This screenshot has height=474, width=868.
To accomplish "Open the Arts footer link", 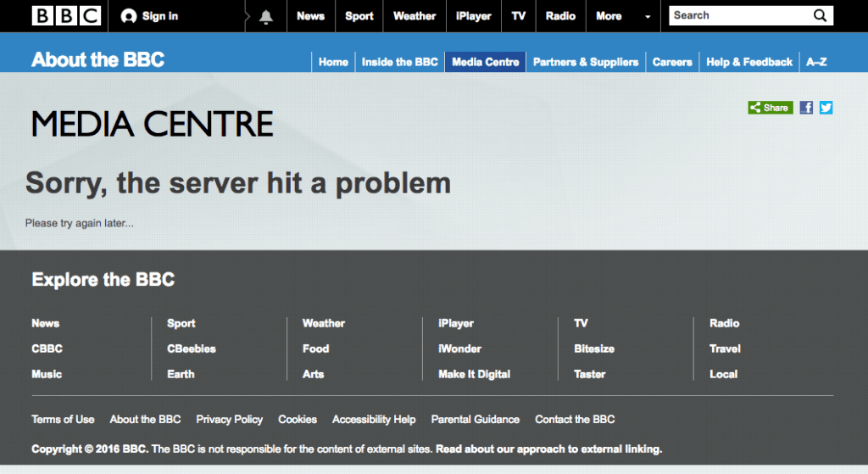I will [313, 374].
